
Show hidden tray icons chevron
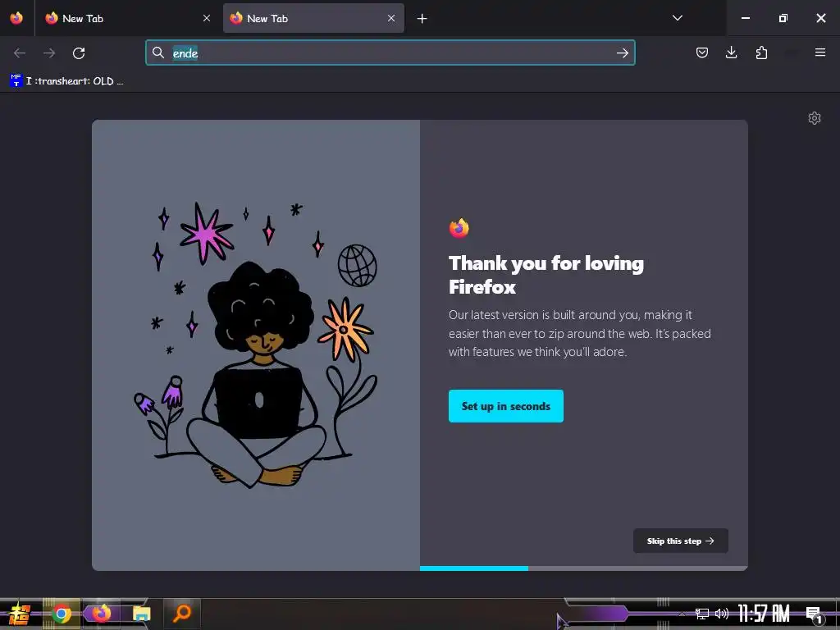tap(682, 614)
